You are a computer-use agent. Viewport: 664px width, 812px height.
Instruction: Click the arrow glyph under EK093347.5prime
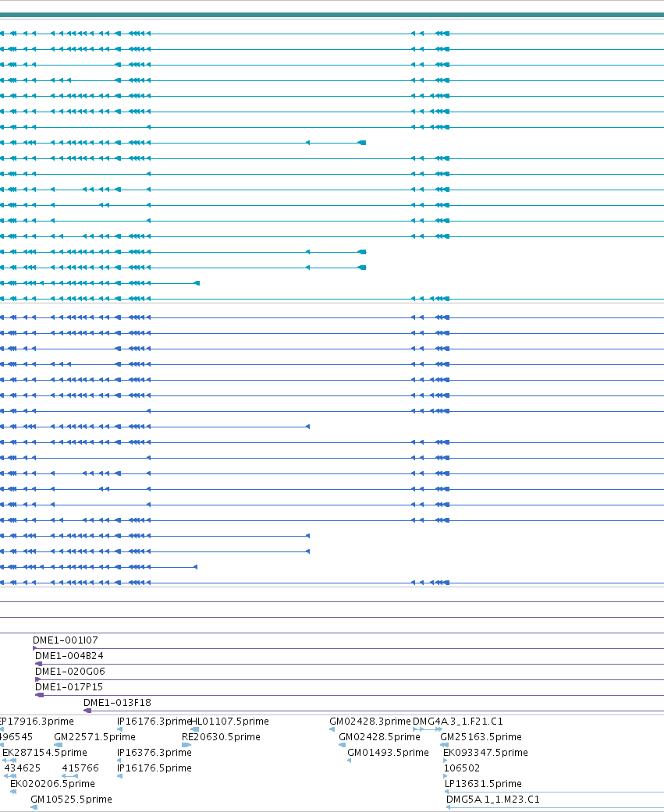click(446, 761)
